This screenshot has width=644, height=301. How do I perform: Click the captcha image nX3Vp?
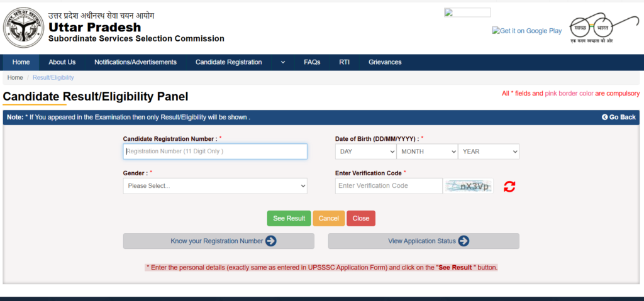(469, 187)
